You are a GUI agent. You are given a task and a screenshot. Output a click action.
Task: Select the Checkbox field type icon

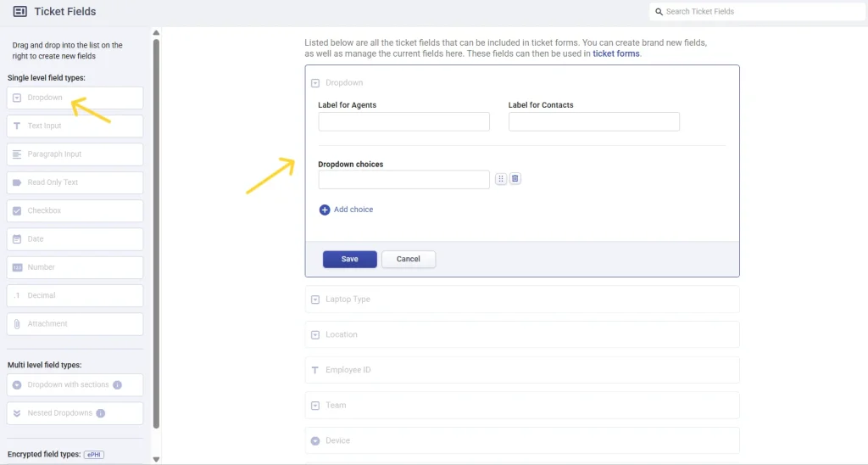[x=17, y=210]
